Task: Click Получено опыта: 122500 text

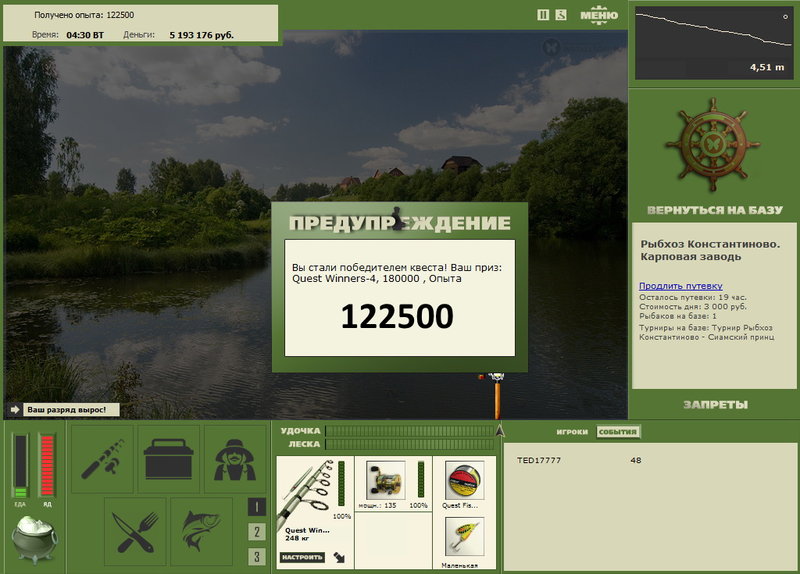Action: click(x=84, y=15)
